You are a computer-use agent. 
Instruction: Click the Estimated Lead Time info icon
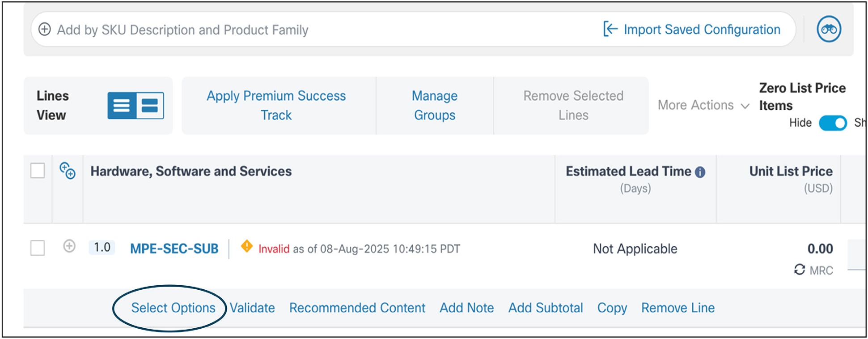coord(700,172)
